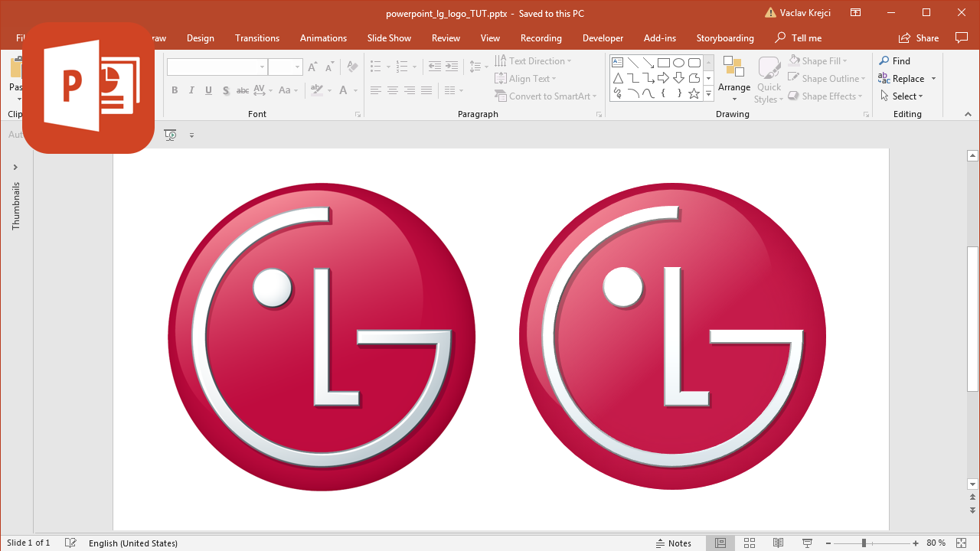Decrease list indent level

tap(434, 67)
